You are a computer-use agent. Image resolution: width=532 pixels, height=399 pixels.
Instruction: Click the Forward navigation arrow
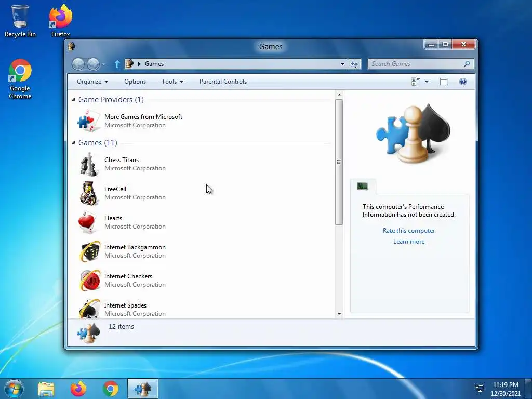pyautogui.click(x=93, y=64)
